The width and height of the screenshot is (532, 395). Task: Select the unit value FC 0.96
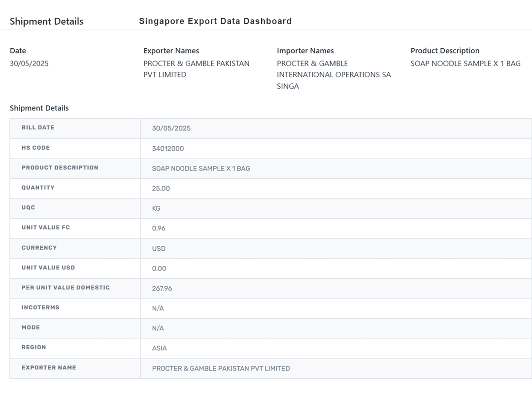tap(159, 228)
